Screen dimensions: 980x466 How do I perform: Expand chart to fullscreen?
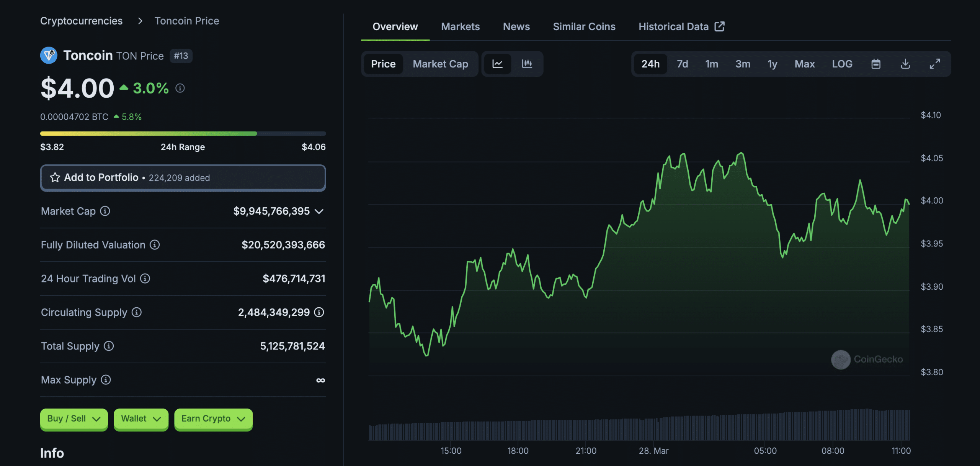935,64
